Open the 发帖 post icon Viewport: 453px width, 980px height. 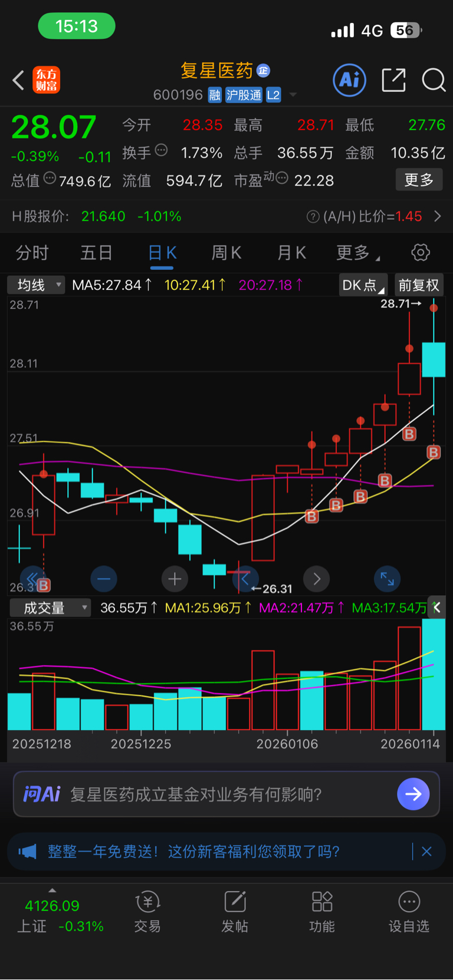[235, 912]
